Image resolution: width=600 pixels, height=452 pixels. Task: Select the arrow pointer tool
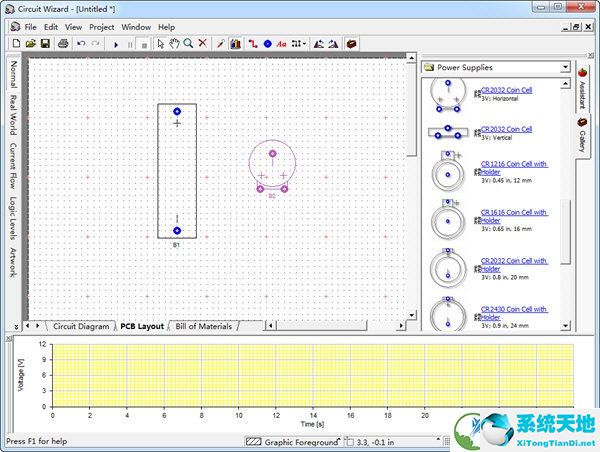coord(161,44)
